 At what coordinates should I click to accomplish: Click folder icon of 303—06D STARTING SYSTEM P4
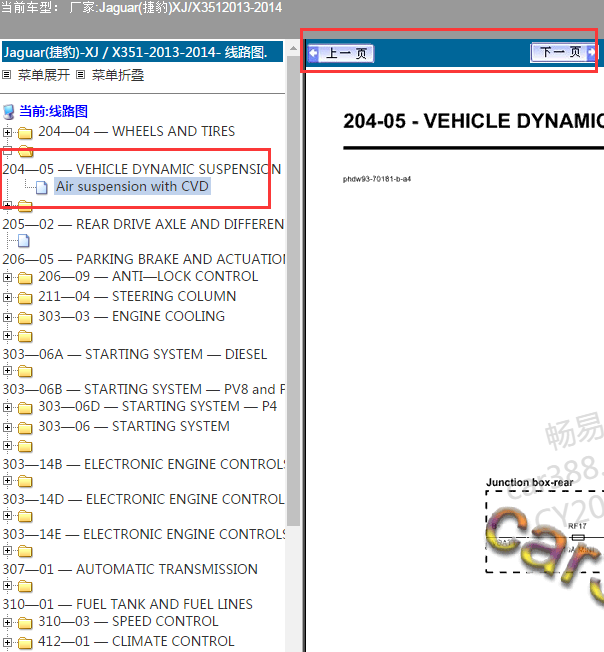tap(25, 408)
